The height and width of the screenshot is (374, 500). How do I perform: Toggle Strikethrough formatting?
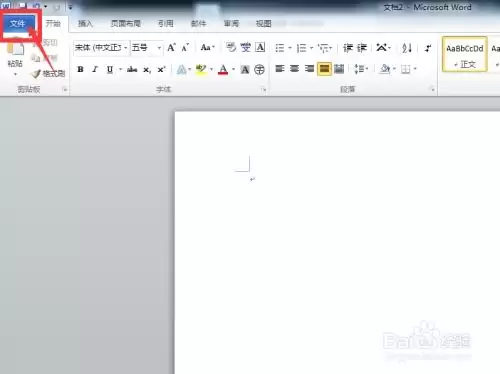(132, 69)
